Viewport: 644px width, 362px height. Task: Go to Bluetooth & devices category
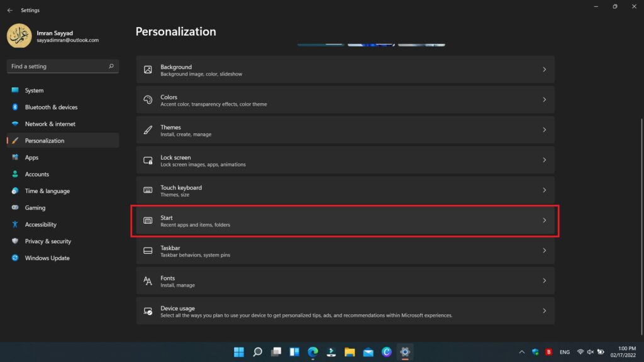click(63, 107)
